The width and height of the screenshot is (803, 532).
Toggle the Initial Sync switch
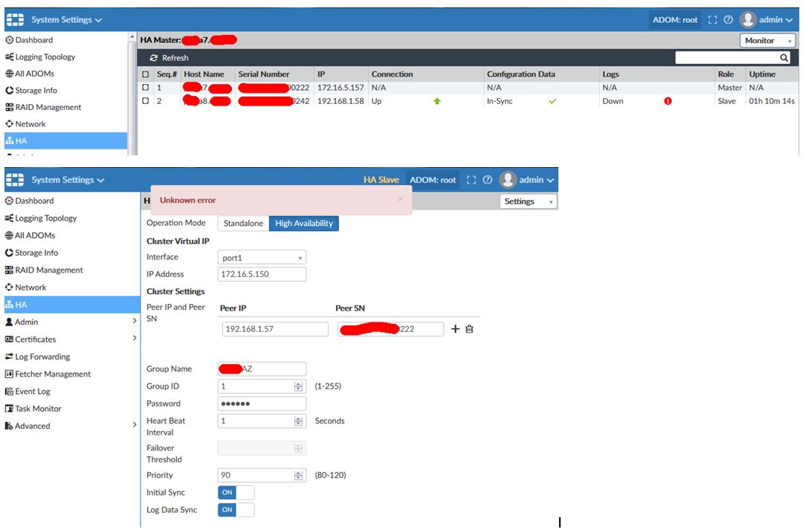[236, 493]
